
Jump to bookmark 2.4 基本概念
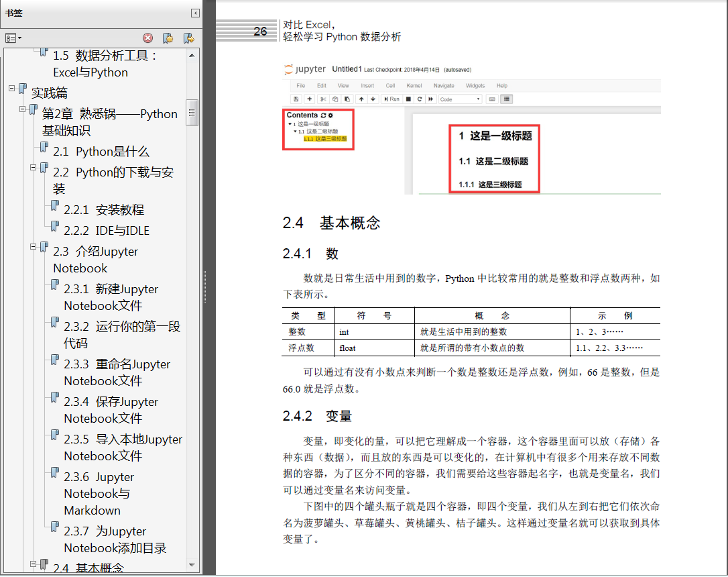coord(88,567)
